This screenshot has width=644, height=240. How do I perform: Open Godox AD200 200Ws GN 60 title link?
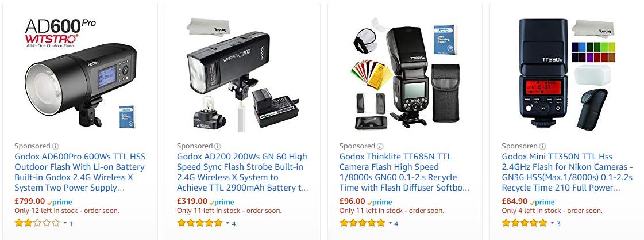pyautogui.click(x=242, y=172)
